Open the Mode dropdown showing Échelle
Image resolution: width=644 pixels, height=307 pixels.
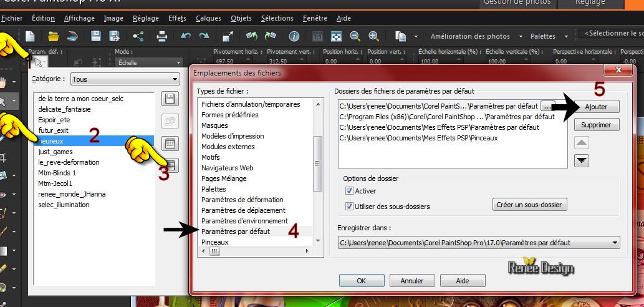(148, 62)
